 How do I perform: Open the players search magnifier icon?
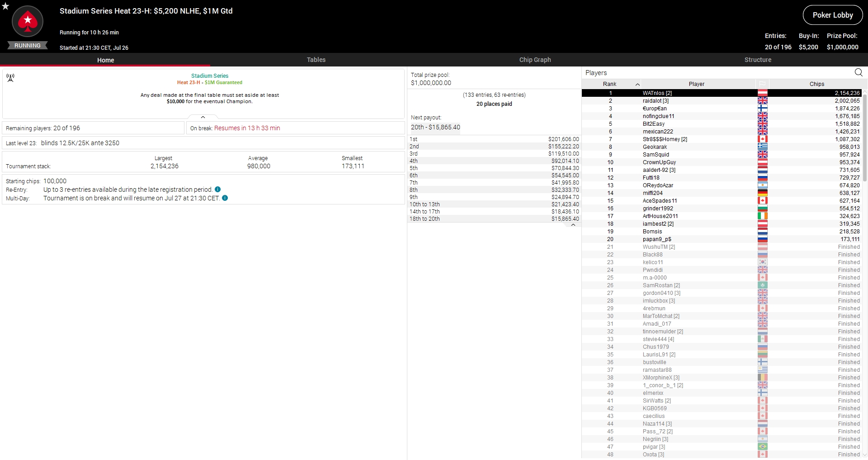pyautogui.click(x=859, y=72)
